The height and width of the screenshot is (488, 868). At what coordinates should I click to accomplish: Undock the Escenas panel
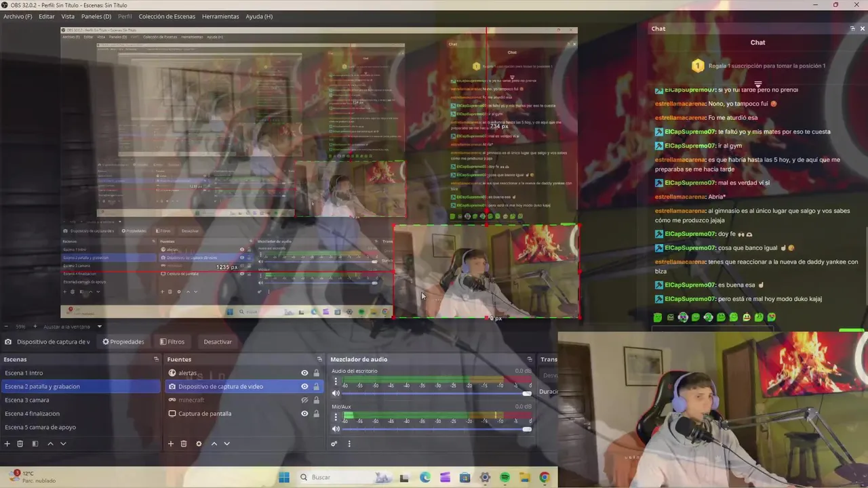tap(156, 359)
